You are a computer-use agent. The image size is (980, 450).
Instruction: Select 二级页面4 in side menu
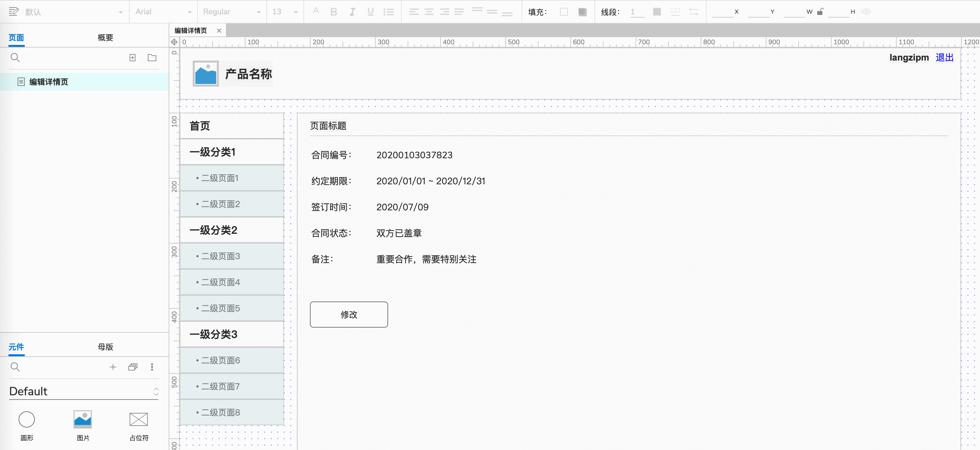232,282
